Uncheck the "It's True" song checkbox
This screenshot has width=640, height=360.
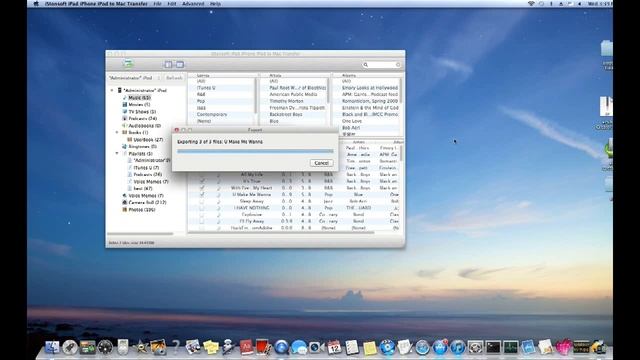tap(202, 181)
